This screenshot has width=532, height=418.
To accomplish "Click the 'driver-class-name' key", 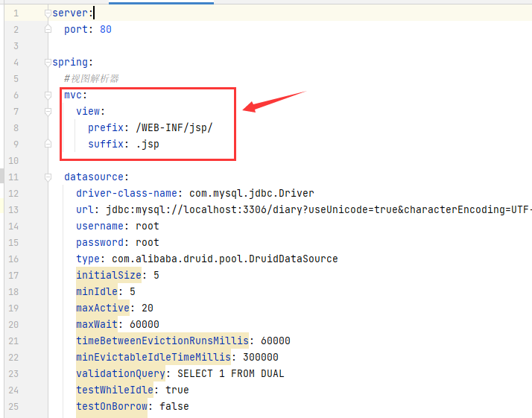I will coord(127,194).
